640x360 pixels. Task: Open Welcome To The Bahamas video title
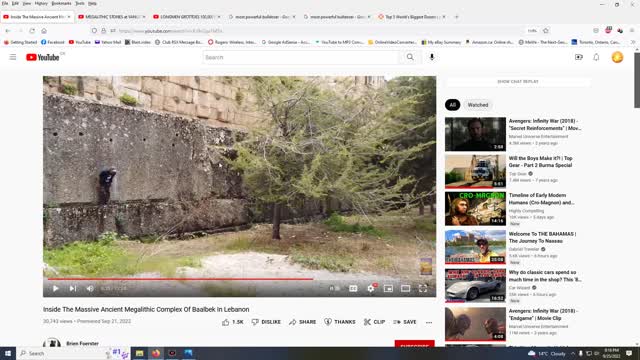[x=542, y=238]
